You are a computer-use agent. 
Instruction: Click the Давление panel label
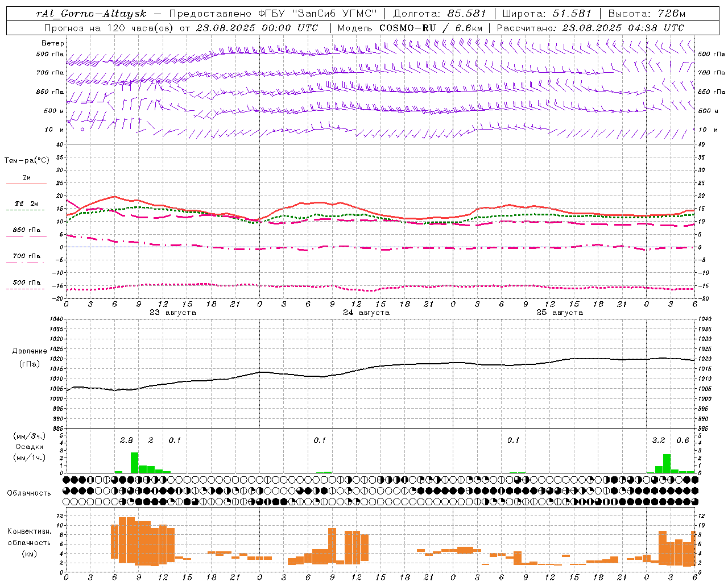point(30,351)
